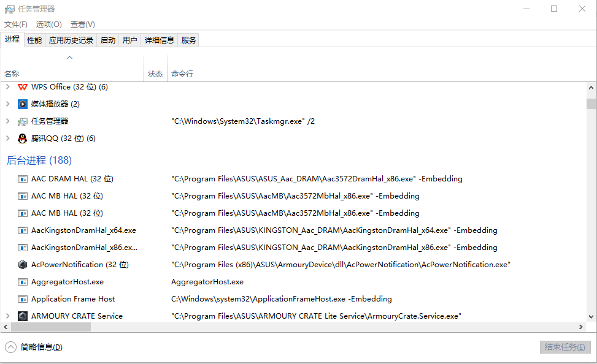Click the ARMOURY CRATE Service icon

23,316
